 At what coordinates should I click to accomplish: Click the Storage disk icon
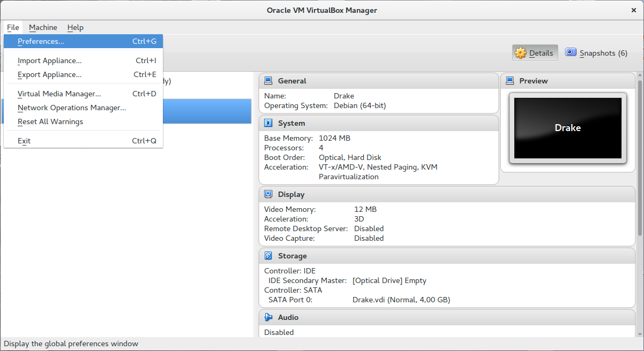(268, 256)
